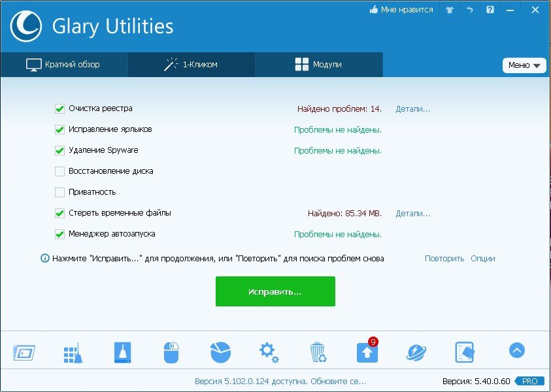The width and height of the screenshot is (551, 392).
Task: Click the green Исправить... button
Action: click(x=275, y=291)
